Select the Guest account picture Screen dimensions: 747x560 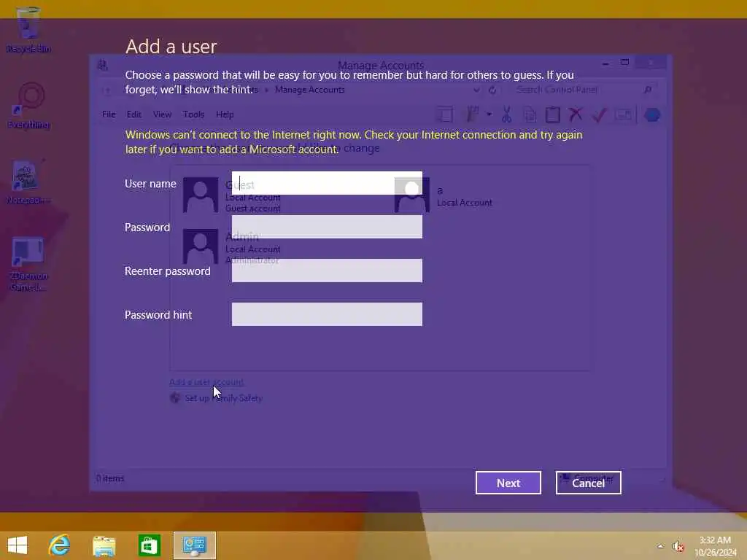pyautogui.click(x=201, y=195)
